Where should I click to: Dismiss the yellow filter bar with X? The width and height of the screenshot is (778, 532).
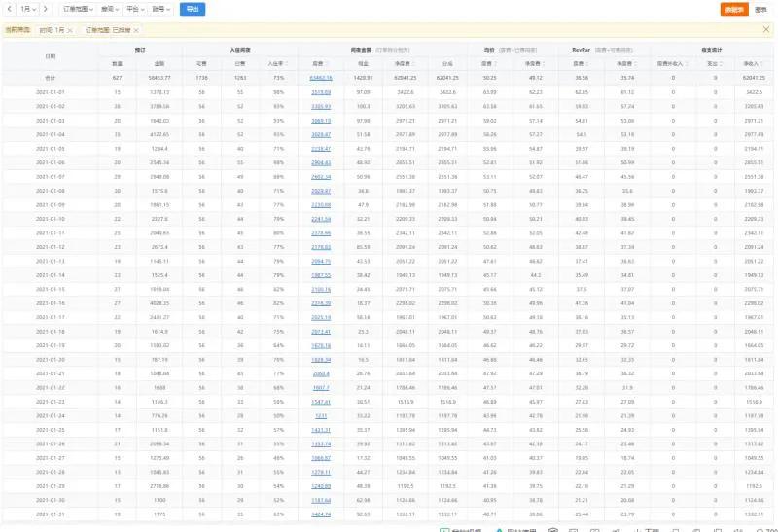pyautogui.click(x=766, y=30)
